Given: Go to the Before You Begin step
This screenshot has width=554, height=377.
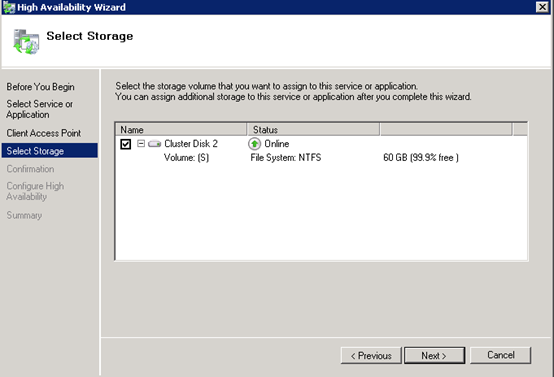Looking at the screenshot, I should [x=40, y=87].
